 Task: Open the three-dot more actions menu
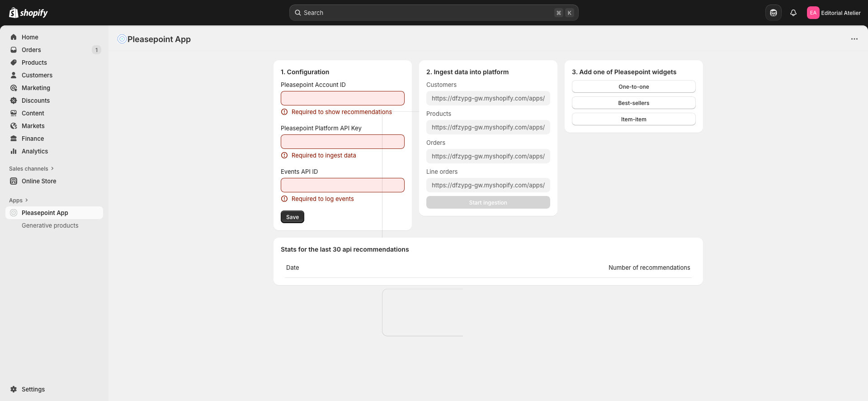854,39
